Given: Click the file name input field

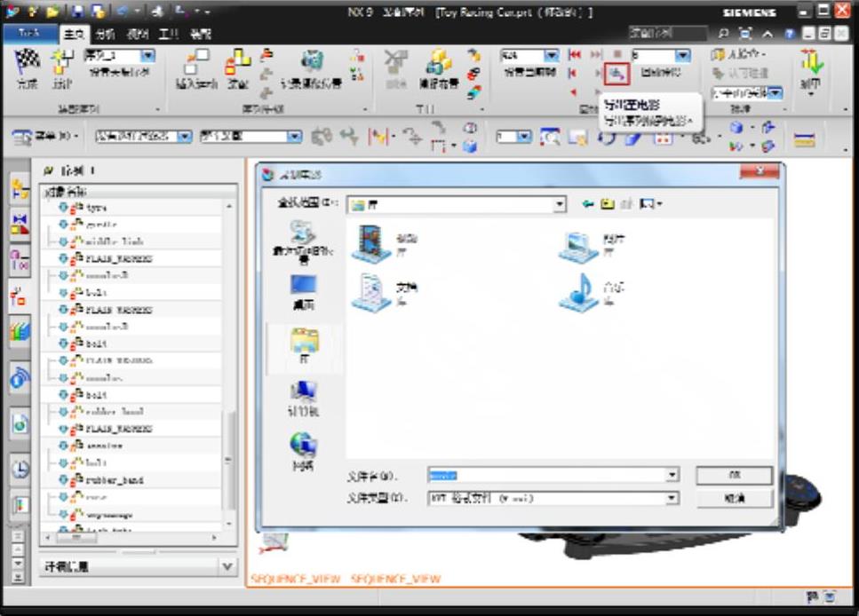Looking at the screenshot, I should pyautogui.click(x=546, y=476).
